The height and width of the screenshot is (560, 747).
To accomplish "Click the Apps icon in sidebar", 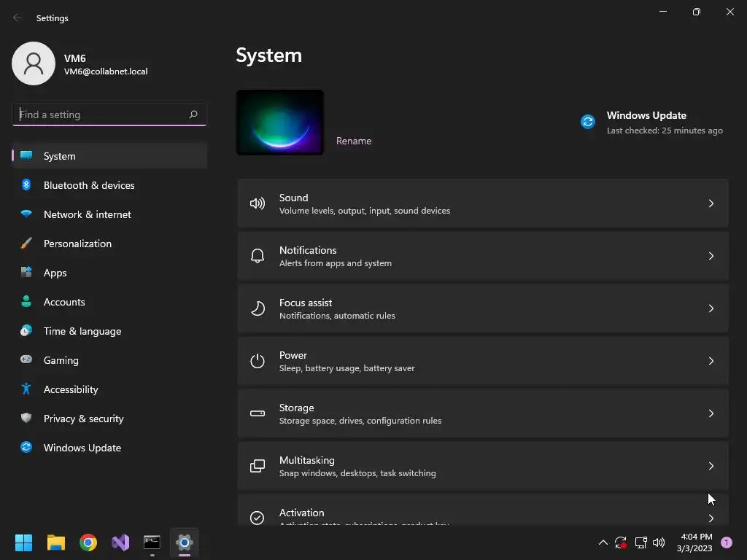I will (x=26, y=272).
